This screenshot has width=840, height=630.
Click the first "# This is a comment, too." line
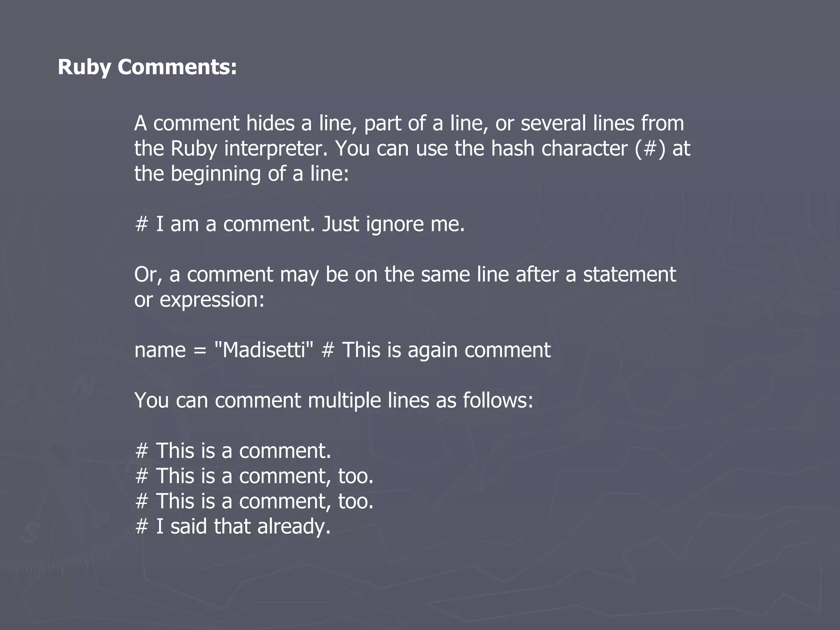pos(254,476)
